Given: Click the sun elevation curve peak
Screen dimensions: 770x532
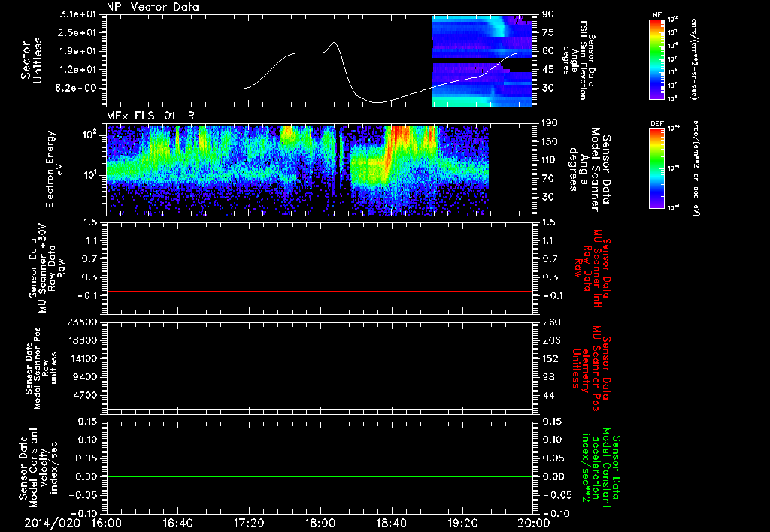Looking at the screenshot, I should (x=335, y=43).
